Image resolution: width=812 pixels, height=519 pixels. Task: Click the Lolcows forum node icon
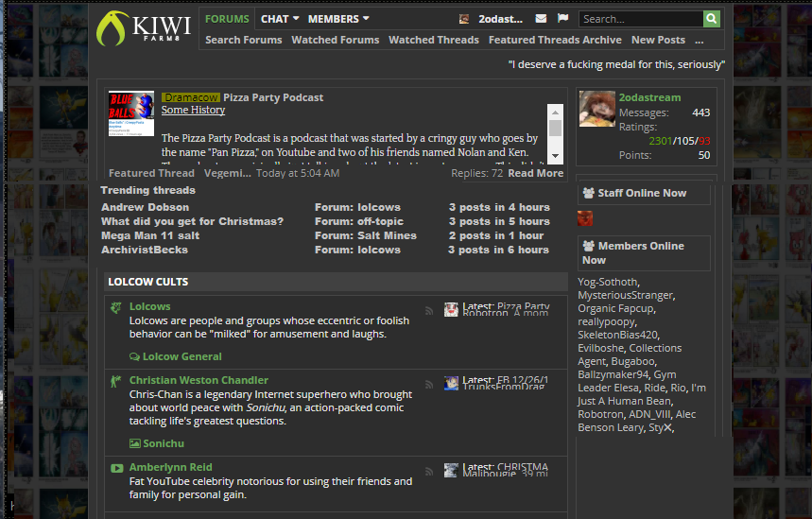116,307
